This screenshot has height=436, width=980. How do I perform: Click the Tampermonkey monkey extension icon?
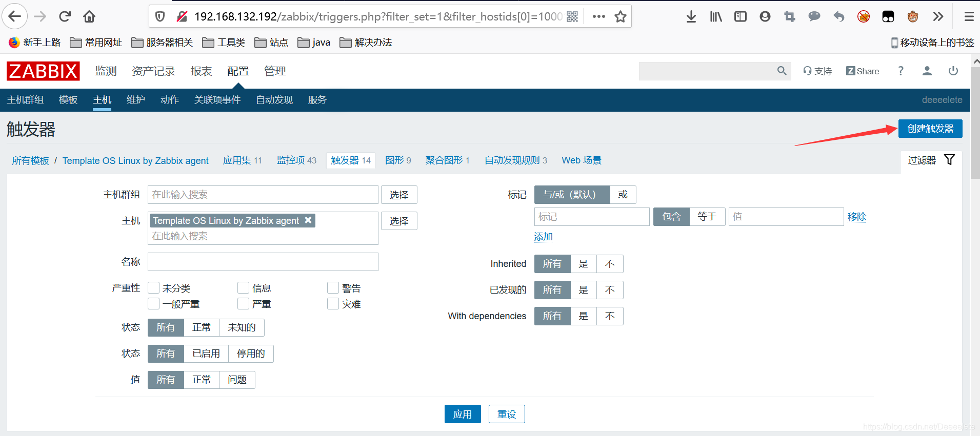click(913, 16)
